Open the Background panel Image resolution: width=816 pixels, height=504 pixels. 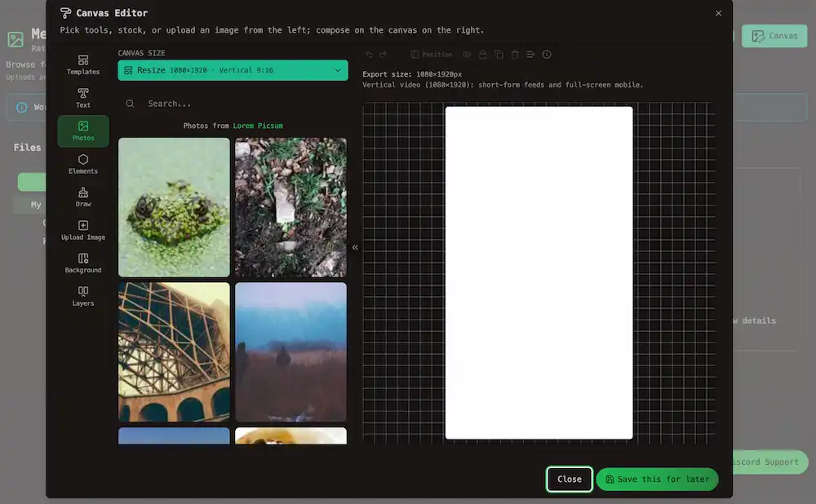tap(82, 263)
